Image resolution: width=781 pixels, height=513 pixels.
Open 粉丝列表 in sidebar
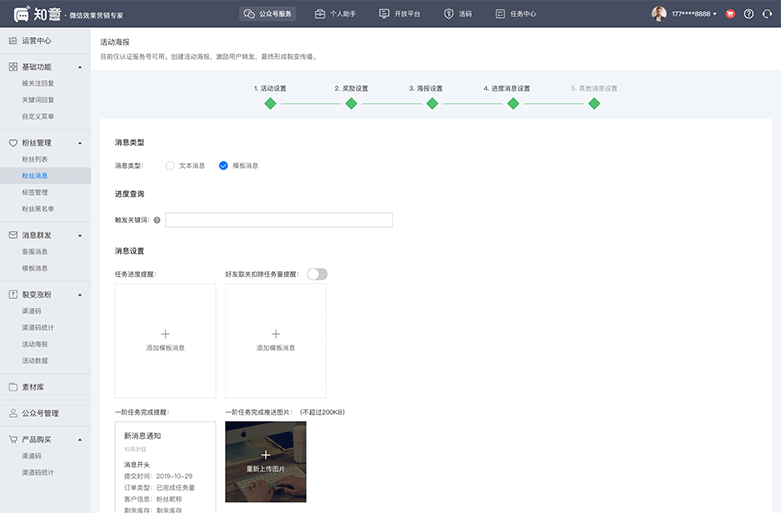pos(35,159)
